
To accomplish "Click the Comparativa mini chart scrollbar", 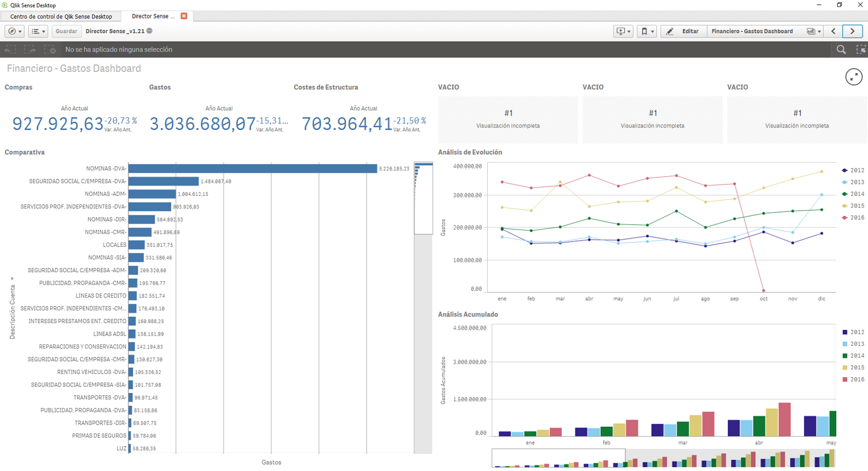I will point(423,198).
